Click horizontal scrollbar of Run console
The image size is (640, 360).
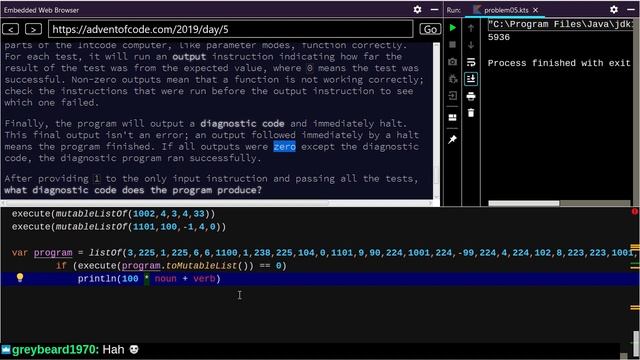[524, 203]
